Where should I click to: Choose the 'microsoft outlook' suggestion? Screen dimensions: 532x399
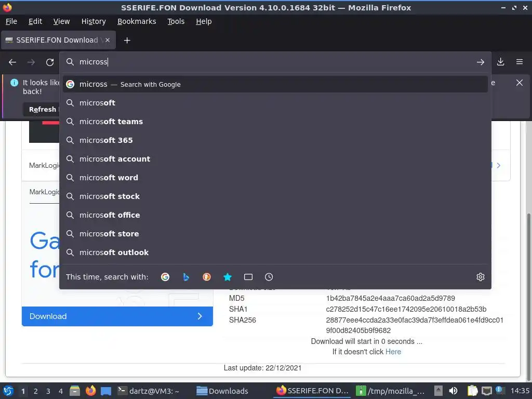click(275, 252)
